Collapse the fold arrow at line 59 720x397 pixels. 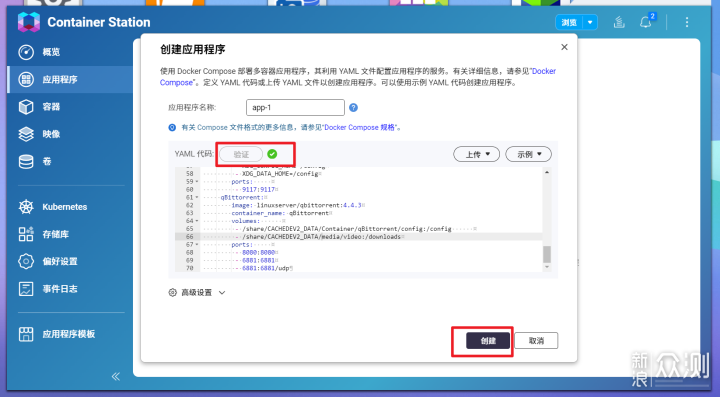pos(197,182)
